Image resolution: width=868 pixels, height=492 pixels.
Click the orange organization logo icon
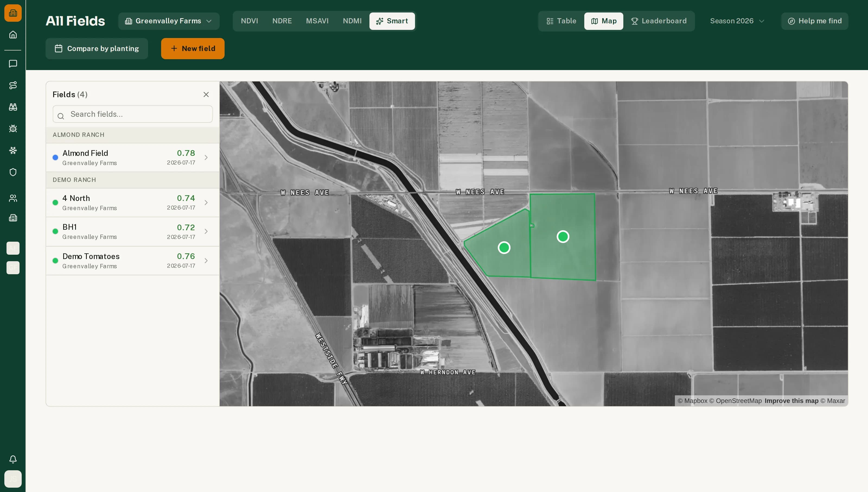pos(13,13)
